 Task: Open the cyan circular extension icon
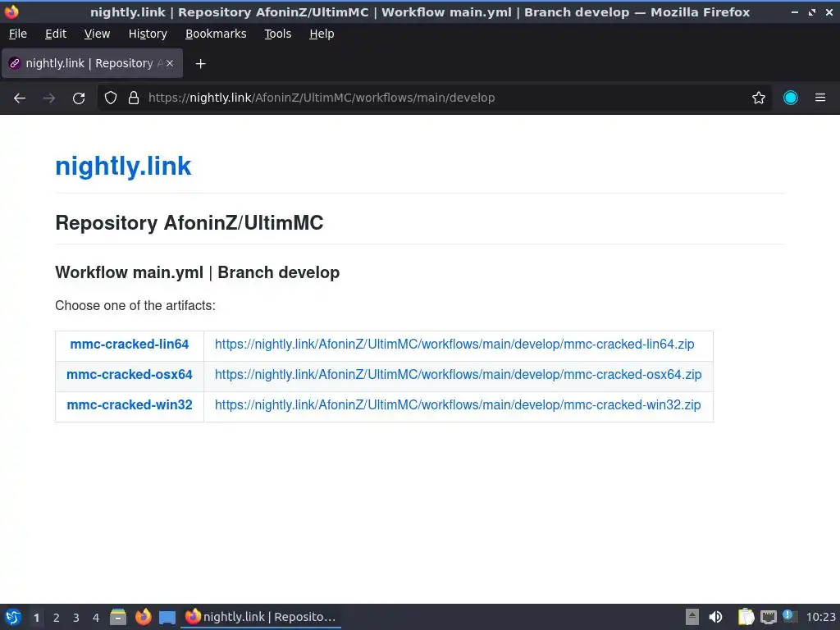click(791, 98)
